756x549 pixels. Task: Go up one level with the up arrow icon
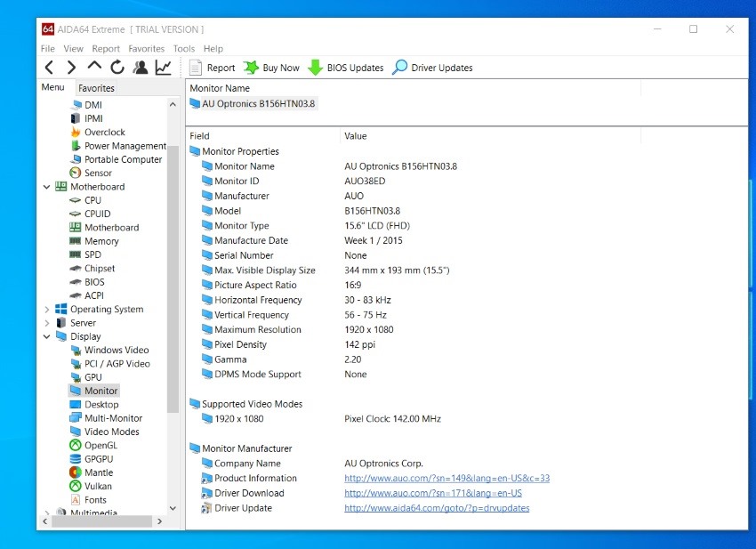[x=94, y=66]
